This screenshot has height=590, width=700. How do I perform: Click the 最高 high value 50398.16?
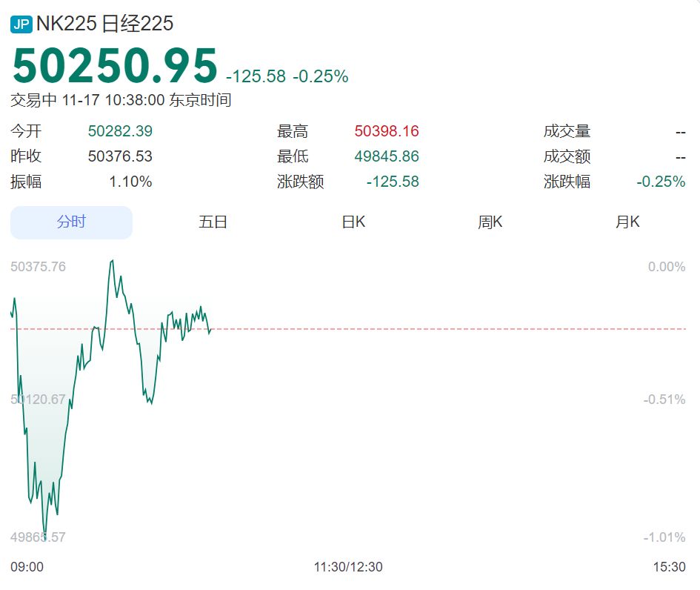(386, 130)
